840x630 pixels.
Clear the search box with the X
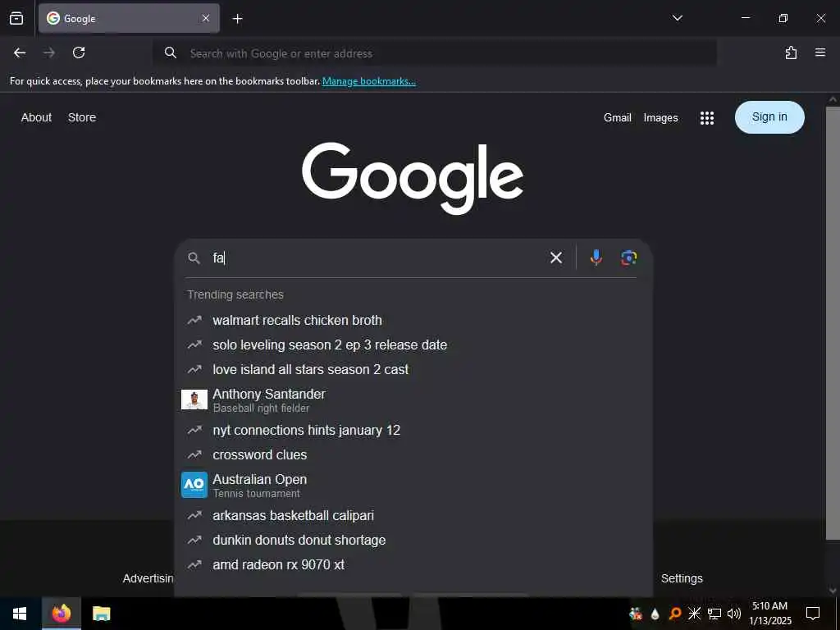pos(556,258)
